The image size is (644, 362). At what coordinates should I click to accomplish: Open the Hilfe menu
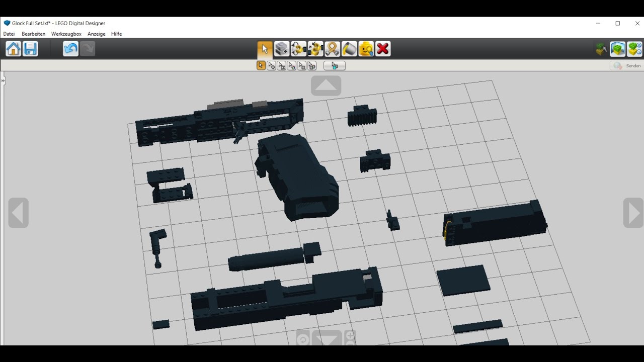117,34
